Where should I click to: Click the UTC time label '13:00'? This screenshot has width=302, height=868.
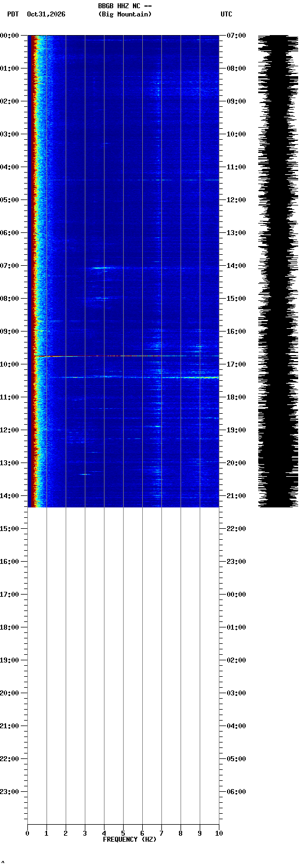(236, 233)
